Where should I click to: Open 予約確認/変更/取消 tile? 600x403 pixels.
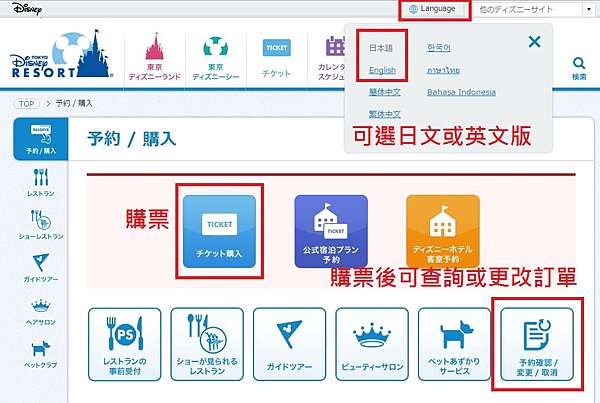click(x=537, y=344)
